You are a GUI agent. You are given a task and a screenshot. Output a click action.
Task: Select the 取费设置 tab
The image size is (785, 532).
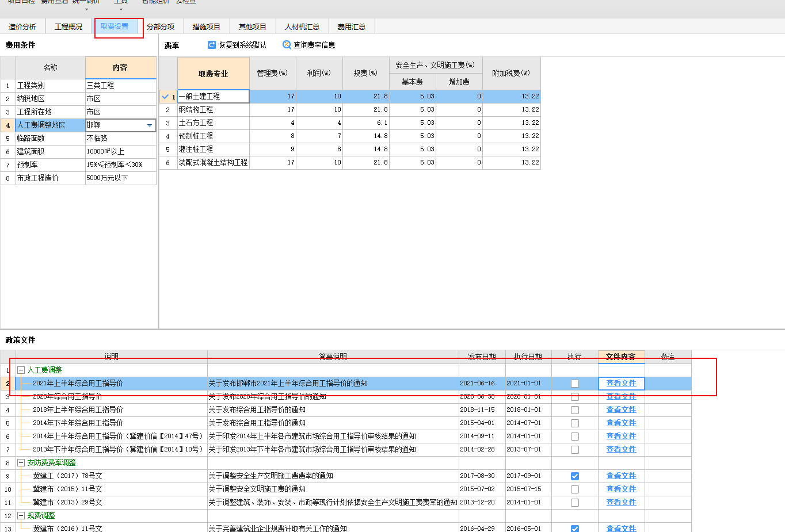click(x=115, y=26)
